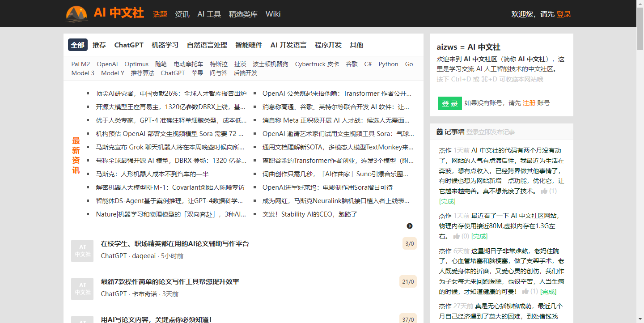This screenshot has width=644, height=323.
Task: Select the ChatGPT category tab
Action: click(129, 45)
